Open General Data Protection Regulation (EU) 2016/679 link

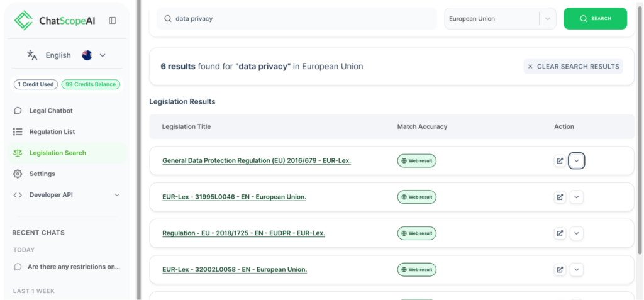pos(257,160)
